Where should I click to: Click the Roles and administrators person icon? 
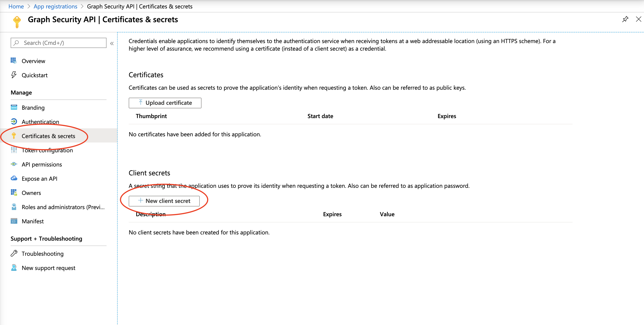14,207
